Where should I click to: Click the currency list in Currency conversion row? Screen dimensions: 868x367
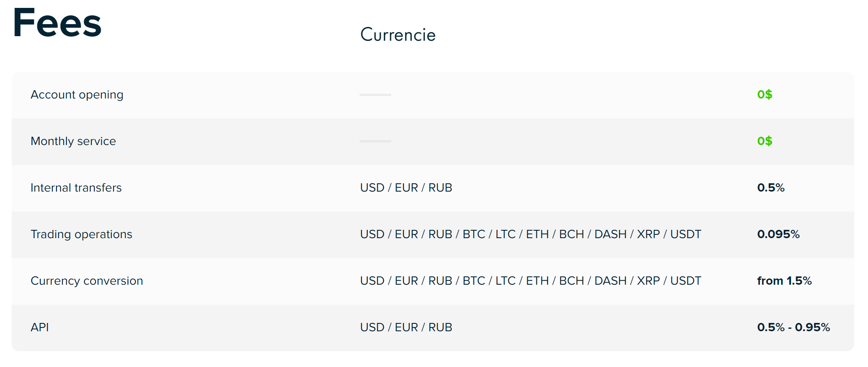click(x=530, y=281)
